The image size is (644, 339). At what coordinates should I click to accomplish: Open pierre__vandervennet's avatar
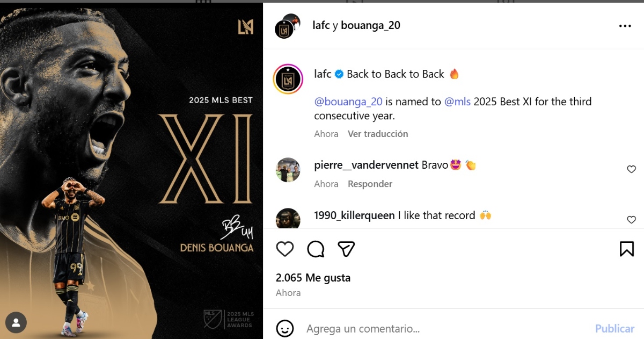[288, 170]
